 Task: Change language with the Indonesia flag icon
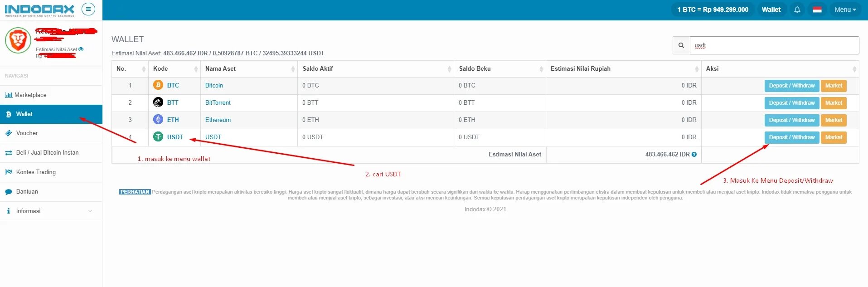pos(817,10)
